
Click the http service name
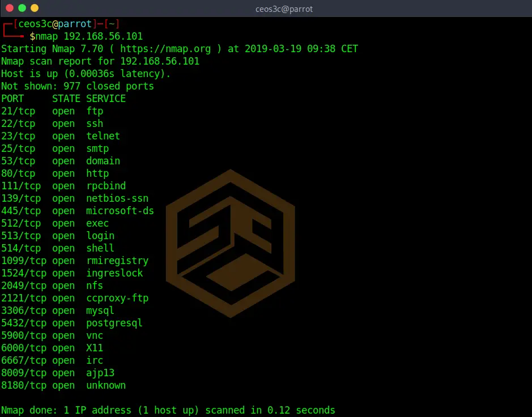(x=97, y=174)
